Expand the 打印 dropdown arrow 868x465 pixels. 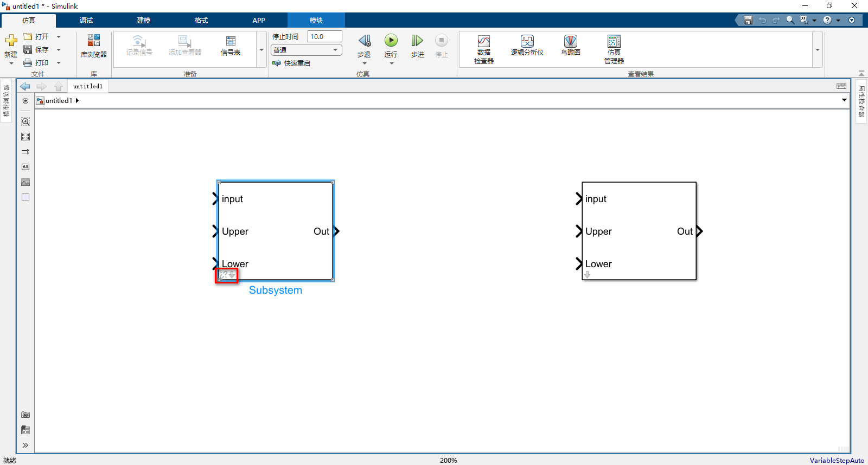[x=59, y=63]
